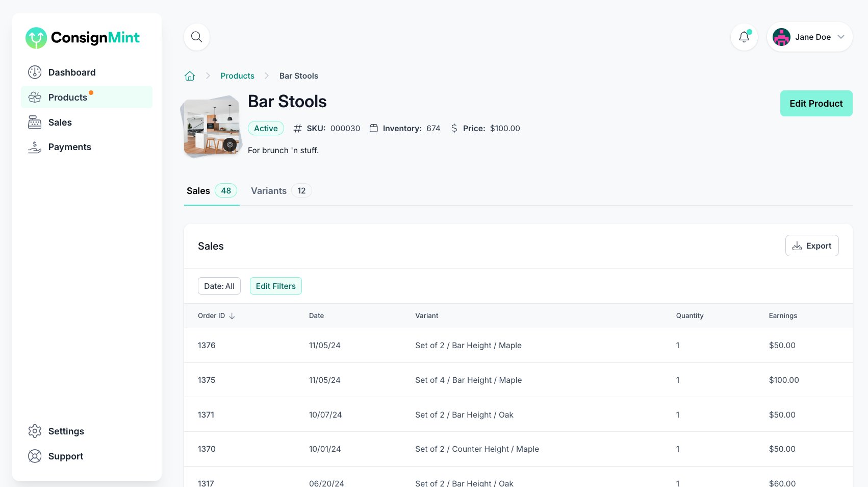The image size is (868, 487).
Task: Open Sales in the sidebar
Action: point(87,122)
